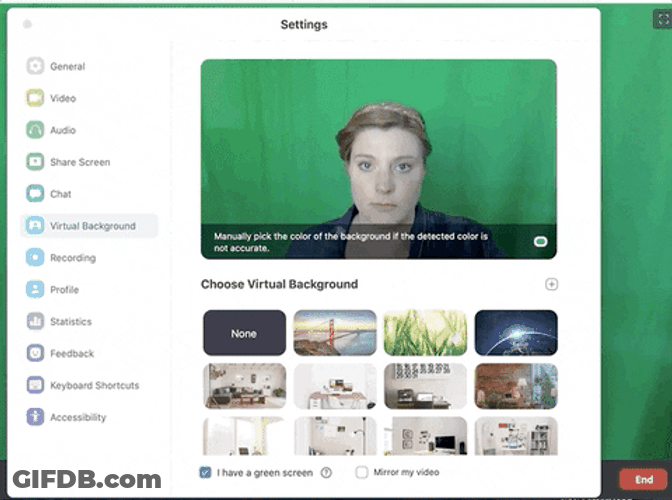Click the Share Screen icon

[x=35, y=162]
